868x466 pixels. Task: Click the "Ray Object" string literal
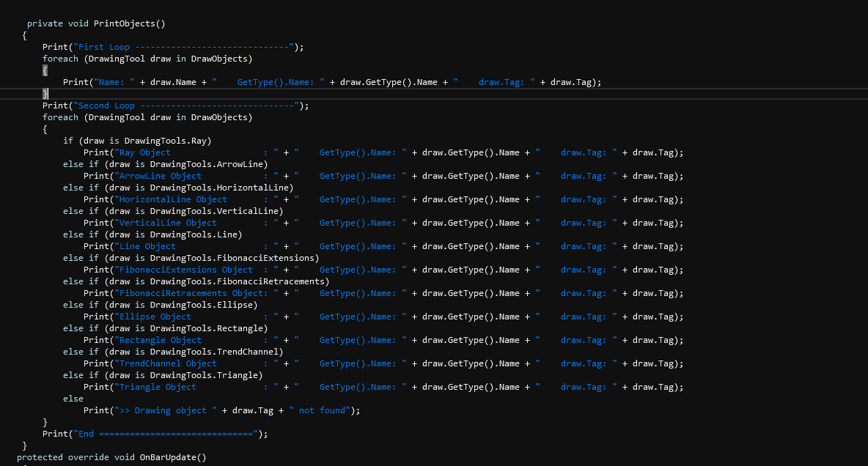coord(144,152)
